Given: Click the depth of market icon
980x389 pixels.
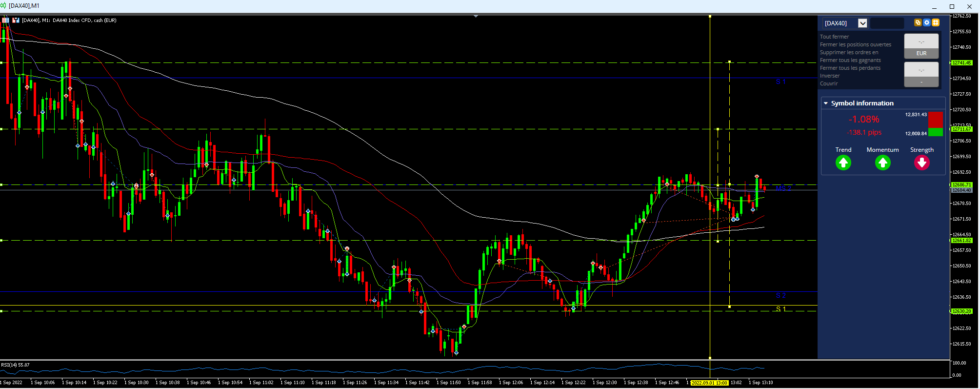Looking at the screenshot, I should tap(16, 20).
